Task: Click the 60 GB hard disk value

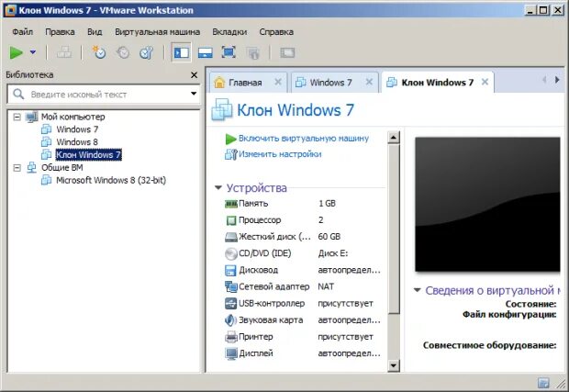Action: point(329,237)
